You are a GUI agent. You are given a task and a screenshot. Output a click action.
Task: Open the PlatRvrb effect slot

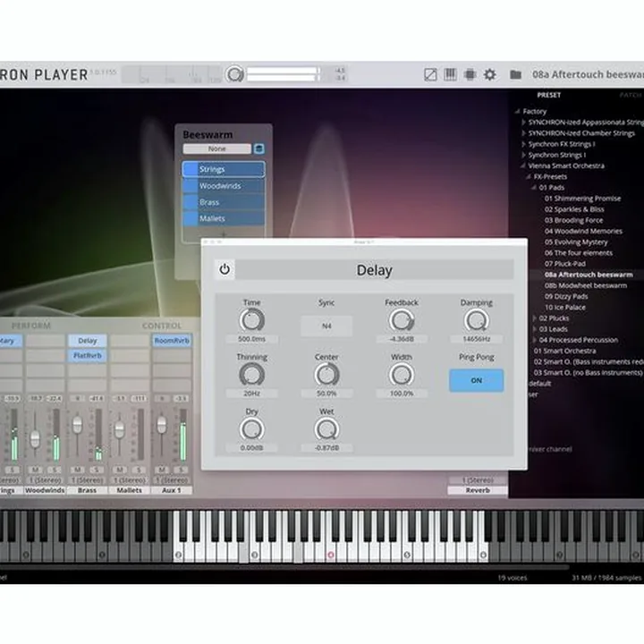point(87,356)
